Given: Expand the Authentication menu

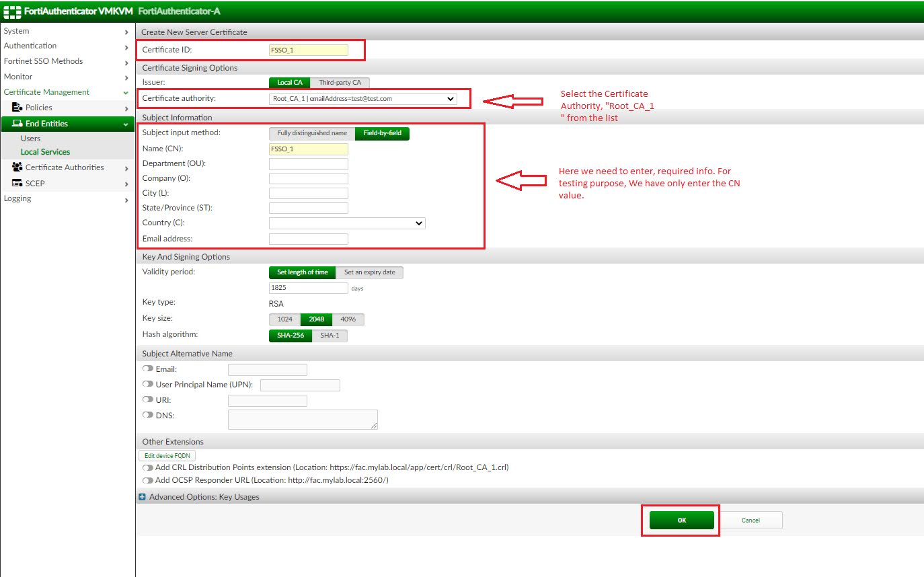Looking at the screenshot, I should point(67,46).
